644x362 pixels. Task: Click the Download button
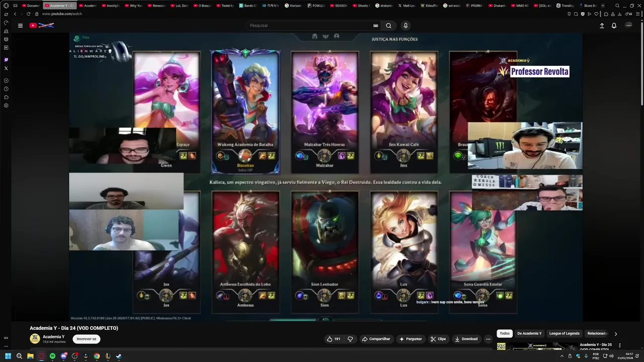coord(466,339)
